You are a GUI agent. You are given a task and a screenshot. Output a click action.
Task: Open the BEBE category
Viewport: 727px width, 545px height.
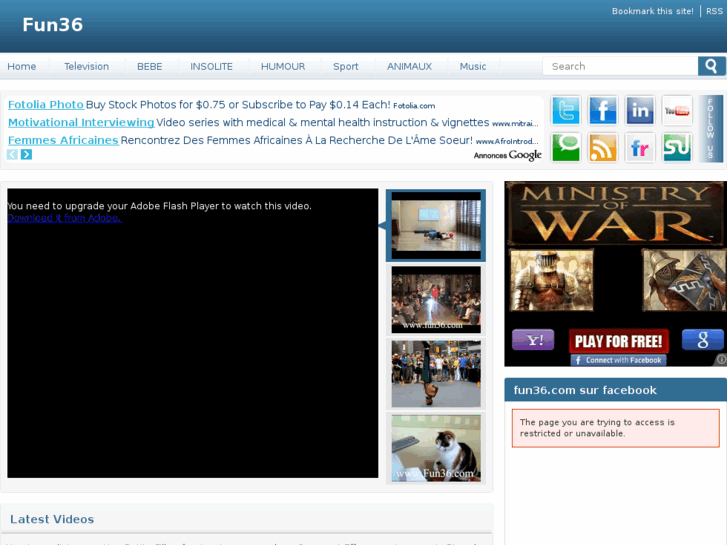(150, 66)
